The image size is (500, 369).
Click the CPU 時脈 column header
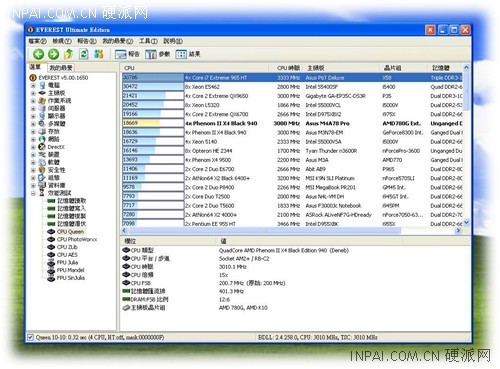click(286, 68)
